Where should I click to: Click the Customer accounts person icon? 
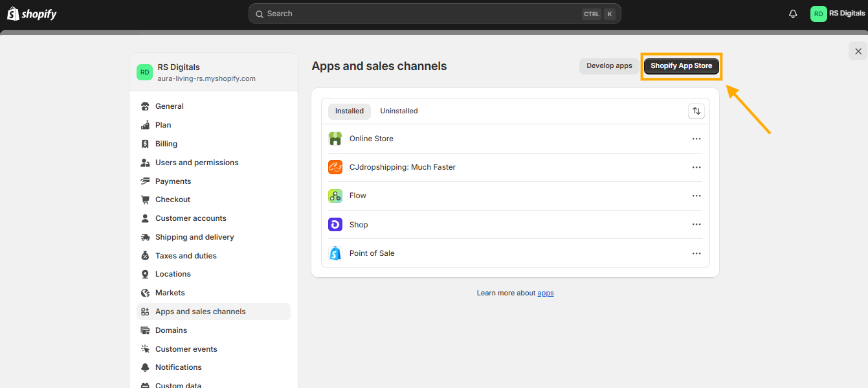[145, 218]
